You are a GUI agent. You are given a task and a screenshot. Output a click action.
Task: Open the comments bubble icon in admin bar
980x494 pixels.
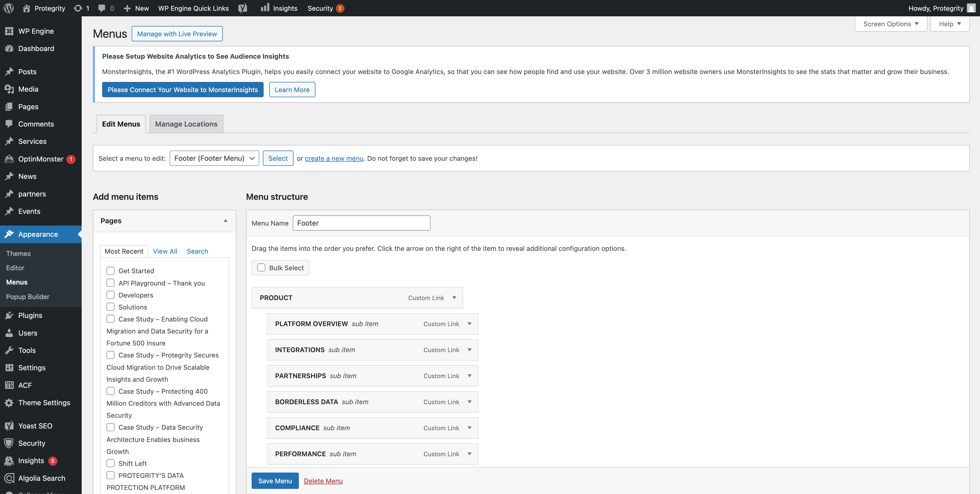point(102,8)
